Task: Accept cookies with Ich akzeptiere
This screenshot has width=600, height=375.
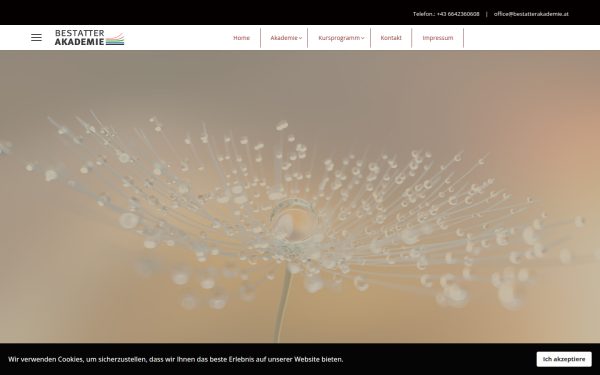Action: click(x=564, y=359)
